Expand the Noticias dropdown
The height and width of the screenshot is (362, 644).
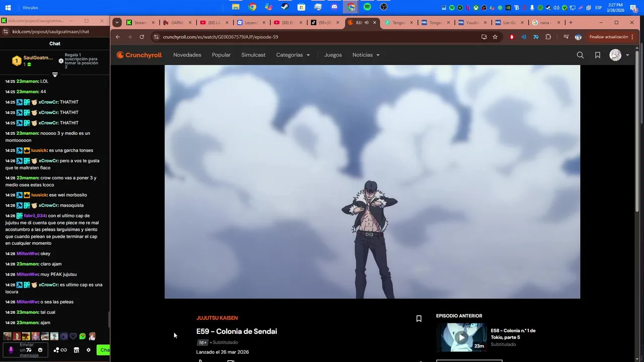click(x=366, y=55)
